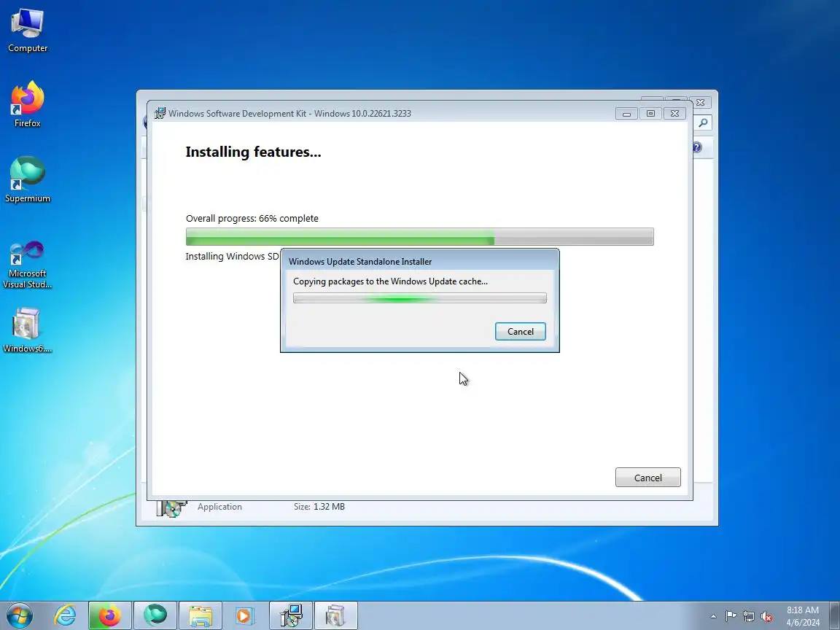Select the Windows6 update package desktop icon

tap(27, 330)
